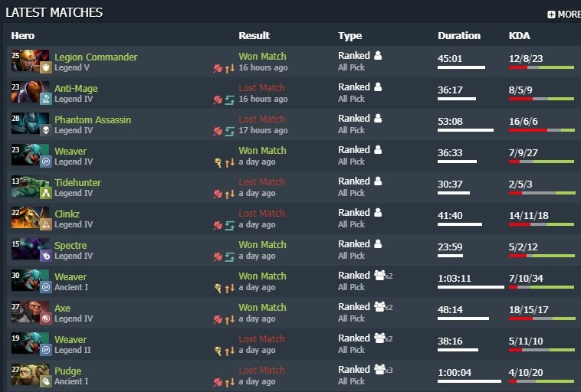Viewport: 581px width, 392px height.
Task: Click the facet icon beside Anti-Mage
Action: [x=45, y=99]
